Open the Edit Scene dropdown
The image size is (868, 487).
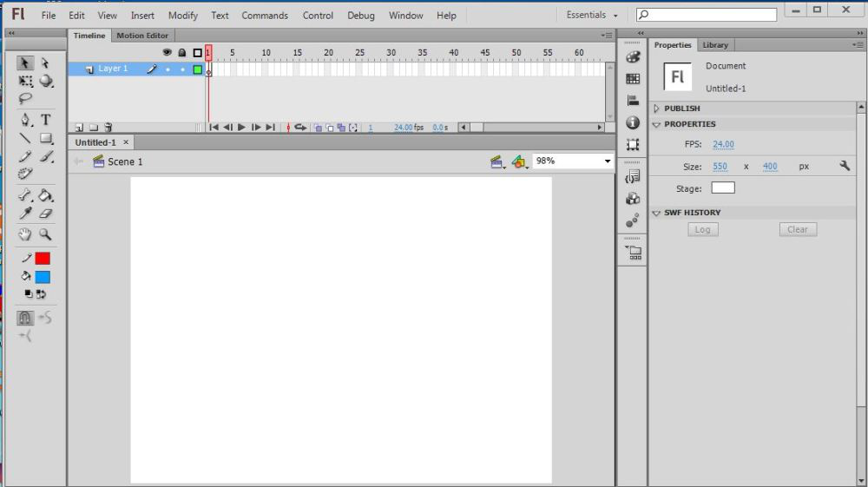[497, 161]
